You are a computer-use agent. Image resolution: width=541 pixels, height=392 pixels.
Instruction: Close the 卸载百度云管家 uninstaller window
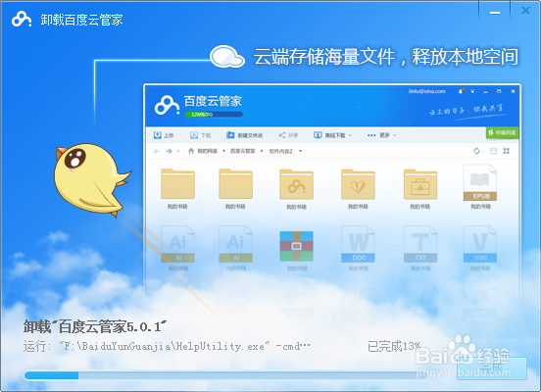pyautogui.click(x=525, y=11)
